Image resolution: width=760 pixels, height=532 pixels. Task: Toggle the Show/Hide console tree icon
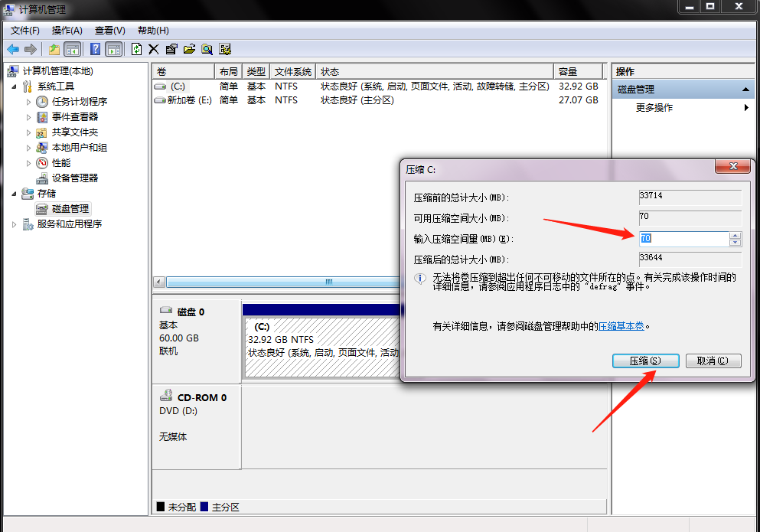tap(72, 49)
